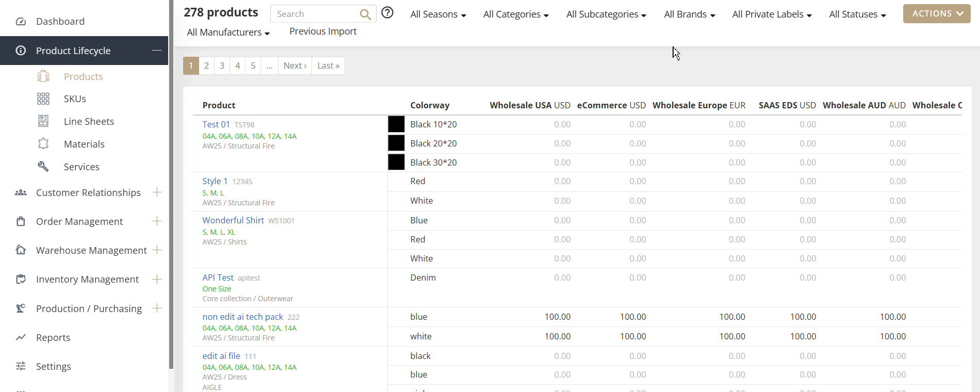The height and width of the screenshot is (392, 980).
Task: Open the All Brands filter dropdown
Action: coord(689,14)
